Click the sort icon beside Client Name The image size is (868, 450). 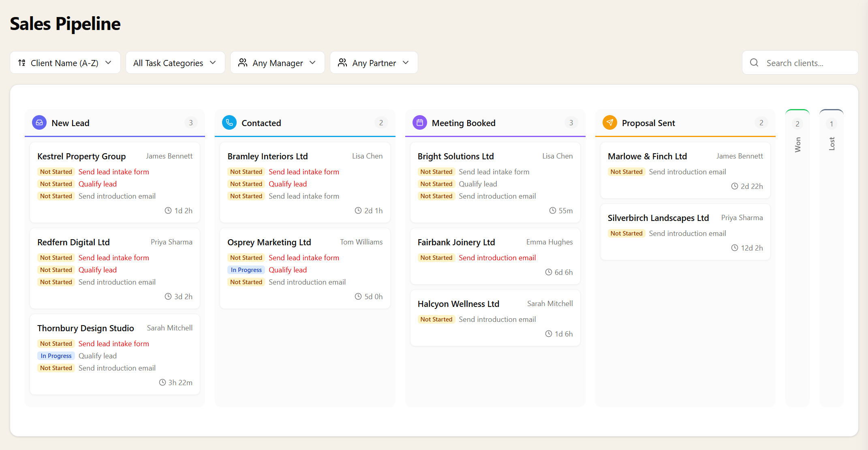[22, 63]
